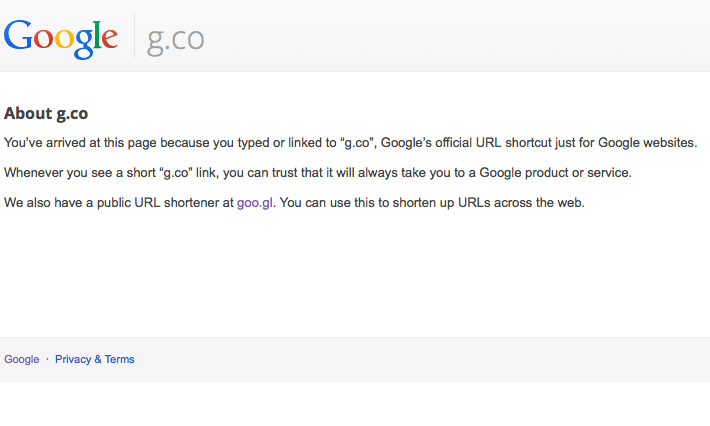Click the Google logo in the header

61,37
